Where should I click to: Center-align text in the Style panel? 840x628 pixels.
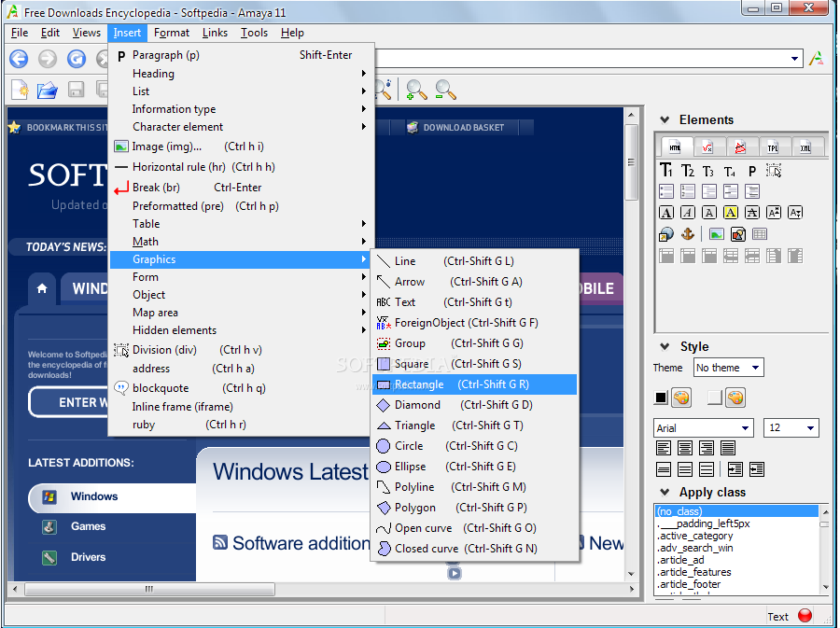pyautogui.click(x=685, y=448)
